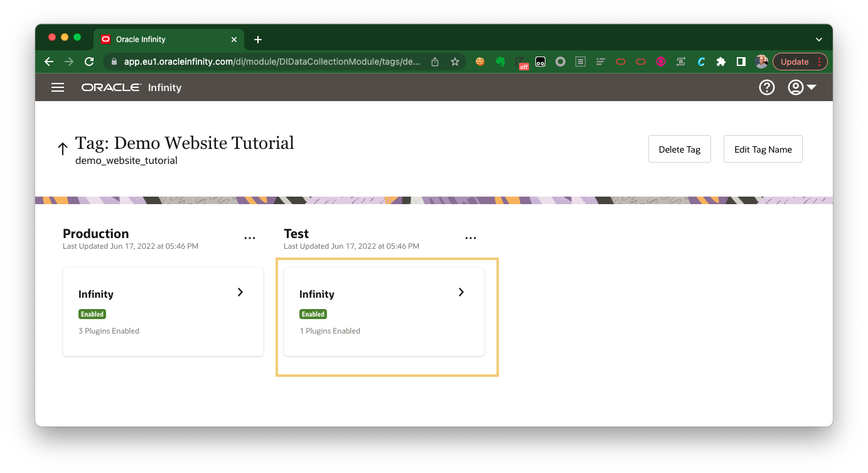Open a new tab with the plus button
The image size is (868, 473).
pyautogui.click(x=258, y=40)
